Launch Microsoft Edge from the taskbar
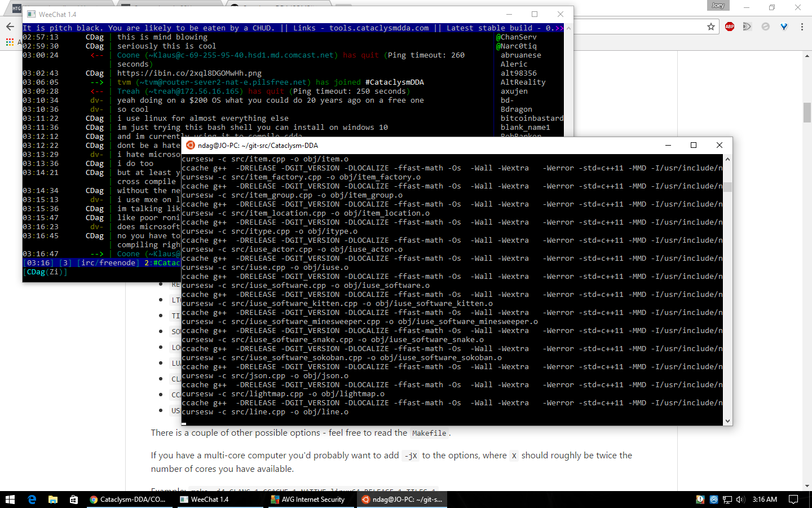The width and height of the screenshot is (812, 508). click(x=32, y=500)
